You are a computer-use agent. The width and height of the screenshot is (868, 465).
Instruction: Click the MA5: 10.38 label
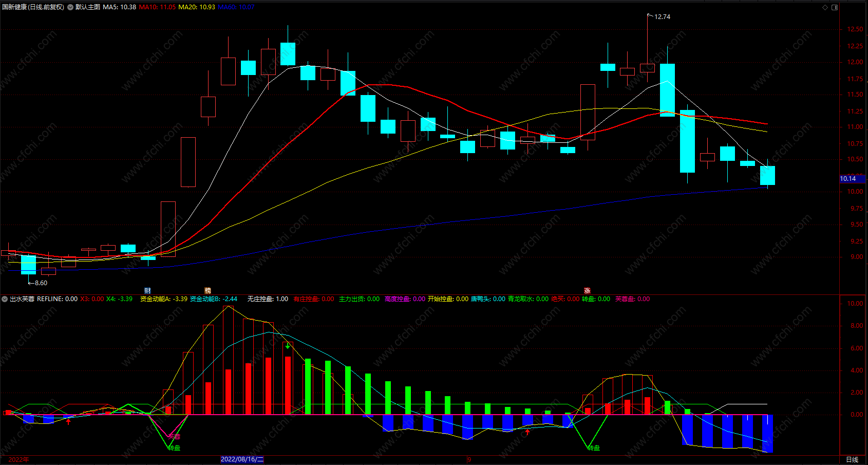click(x=120, y=7)
